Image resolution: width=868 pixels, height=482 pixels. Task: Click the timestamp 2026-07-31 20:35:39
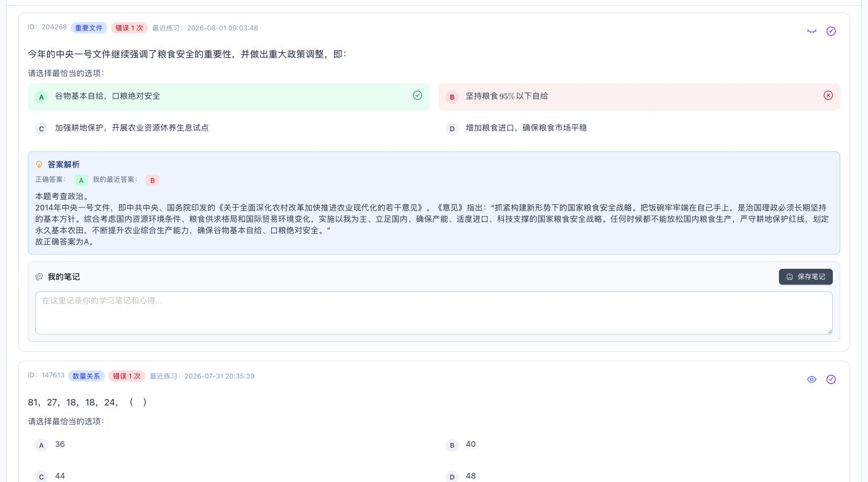click(220, 376)
